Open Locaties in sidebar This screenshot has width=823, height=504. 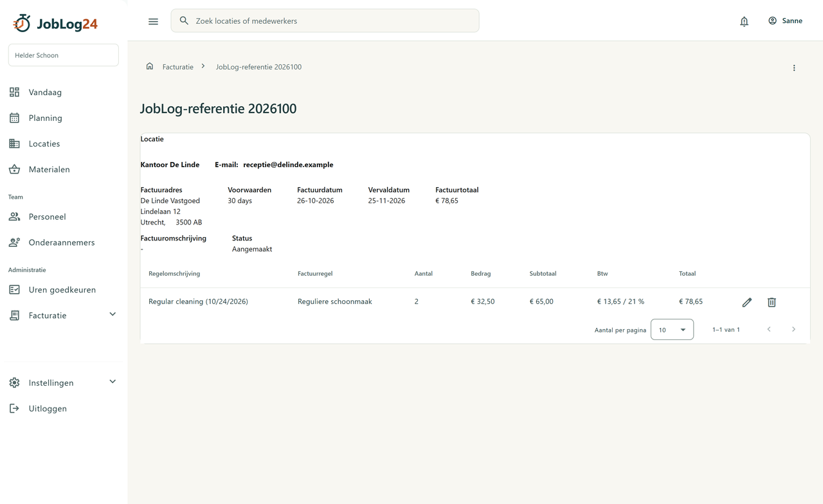click(63, 143)
